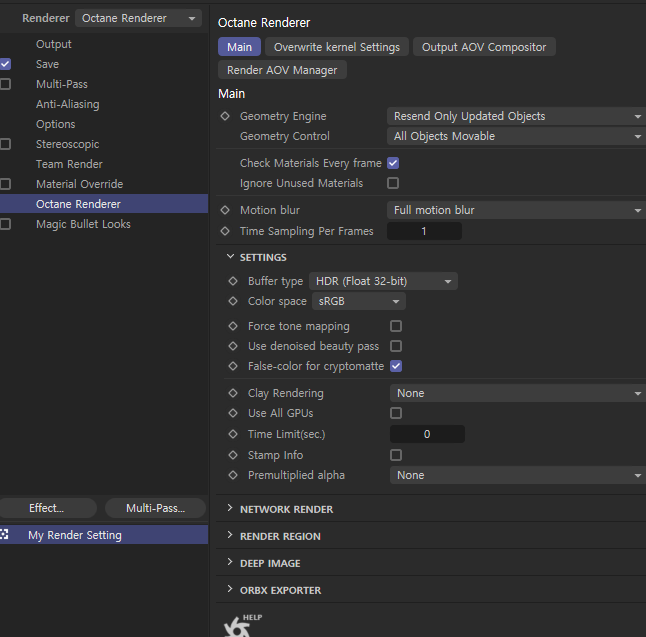This screenshot has height=637, width=646.
Task: Enable the Stereoscopic checkbox
Action: tap(5, 144)
